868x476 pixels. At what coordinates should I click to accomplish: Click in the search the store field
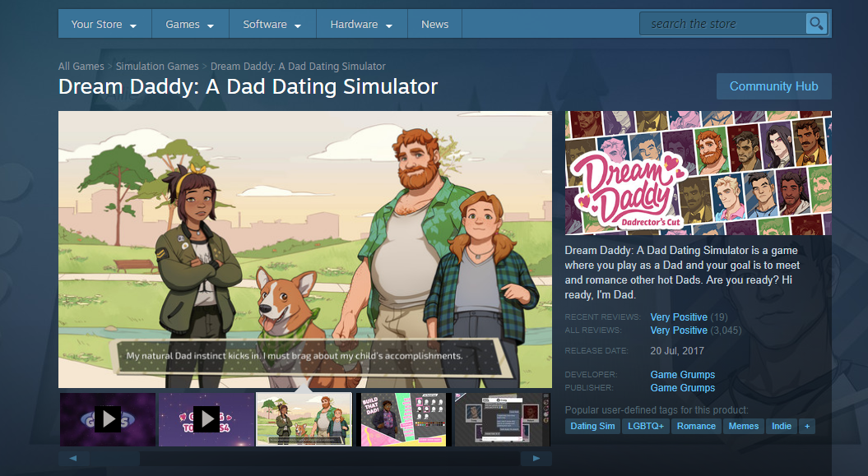pos(723,24)
